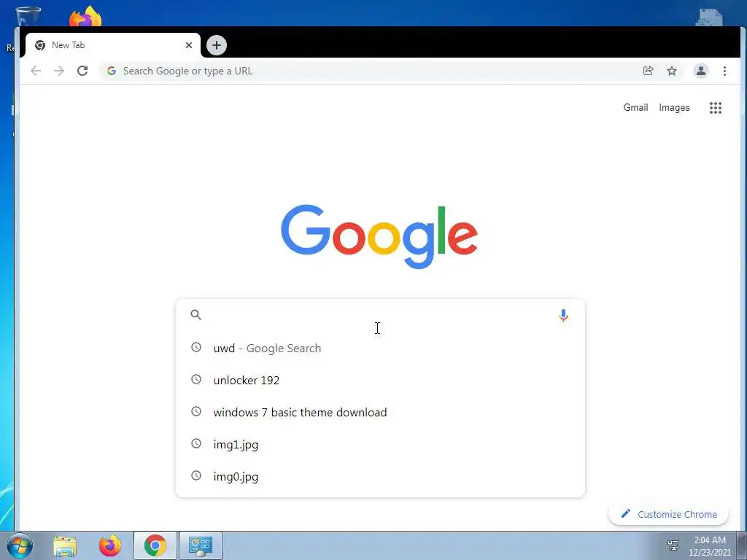Open the Chrome profile avatar

click(x=701, y=71)
